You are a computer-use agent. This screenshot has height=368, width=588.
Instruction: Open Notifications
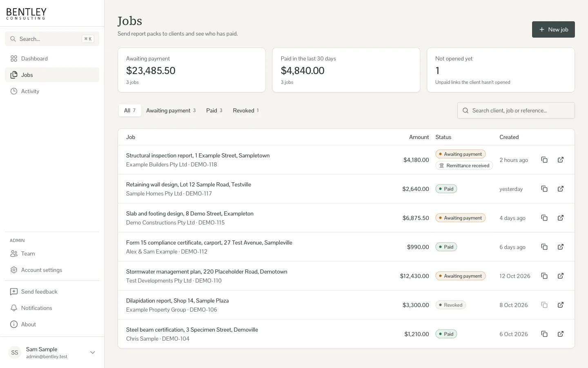pyautogui.click(x=52, y=308)
